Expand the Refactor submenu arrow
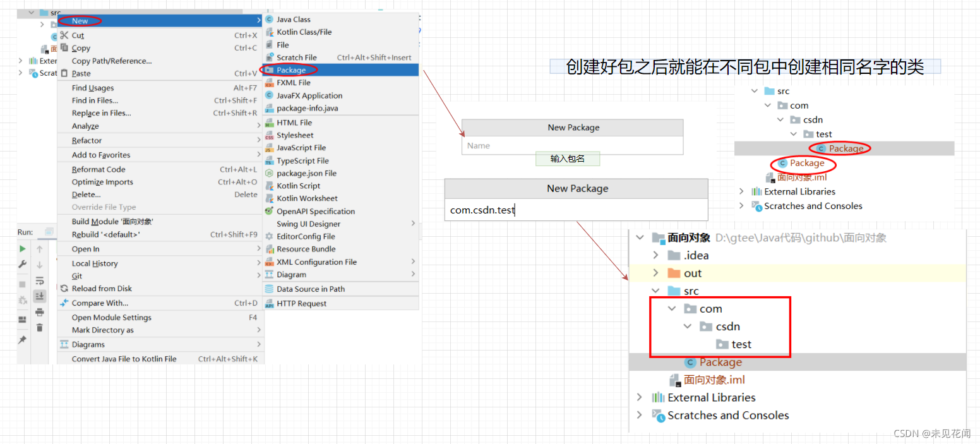This screenshot has width=980, height=444. point(258,140)
